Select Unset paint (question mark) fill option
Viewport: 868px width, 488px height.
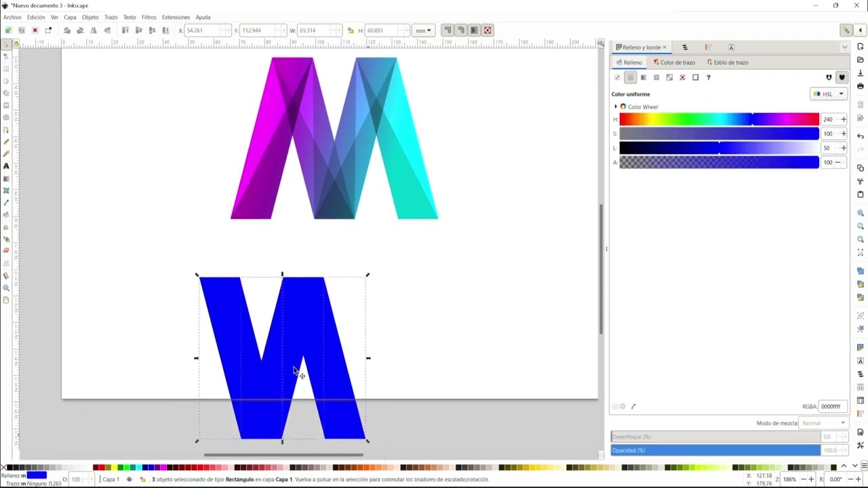pos(708,77)
